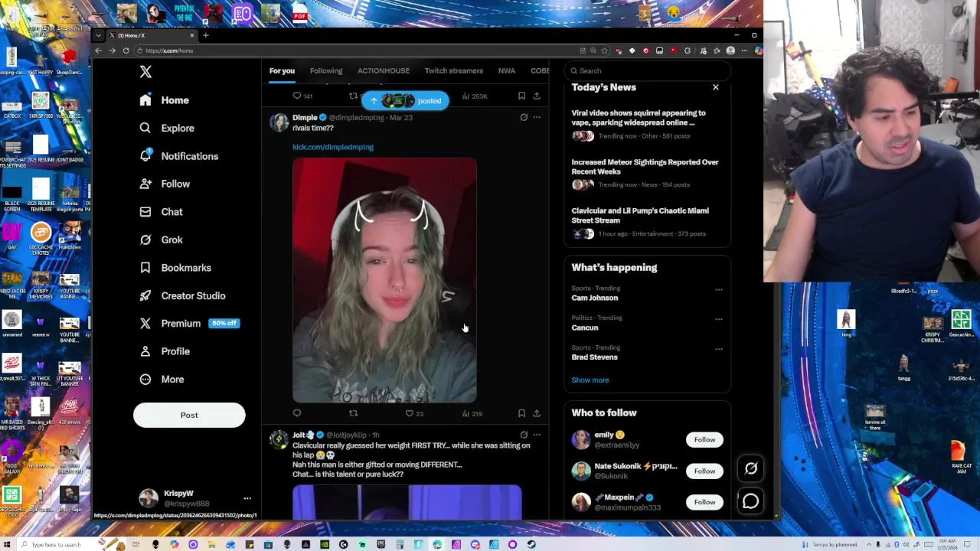This screenshot has height=551, width=980.
Task: Switch to the Twitch streamers tab
Action: pos(454,70)
